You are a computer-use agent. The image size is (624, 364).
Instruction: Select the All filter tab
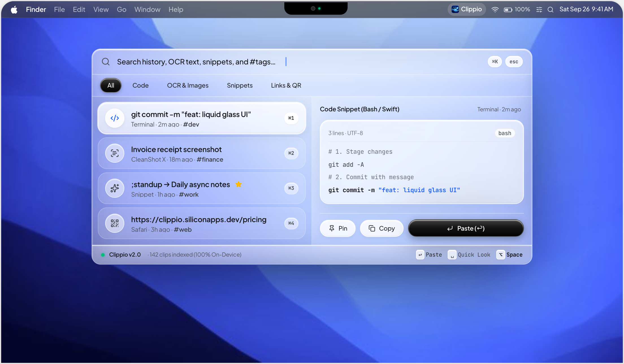pos(111,85)
